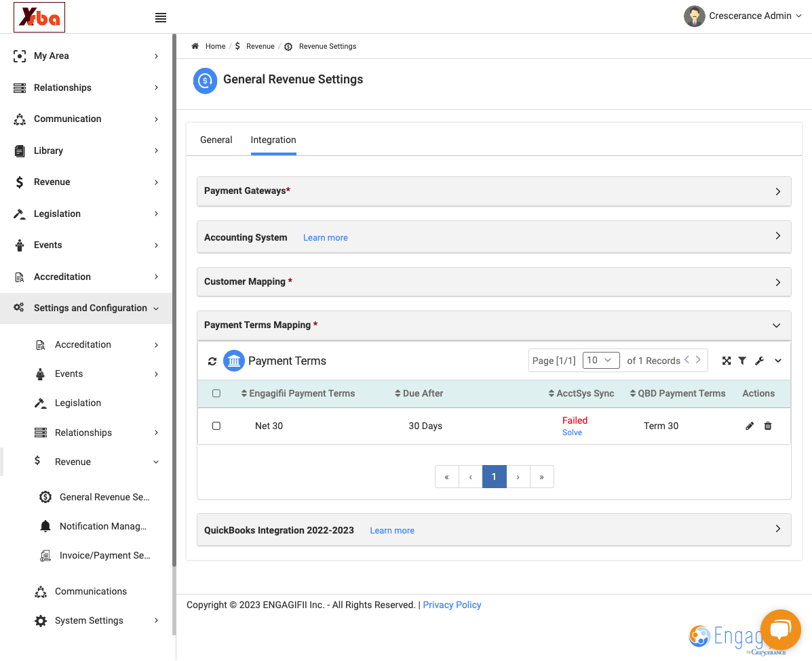Click the Xba logo
Screen dimensions: 812x661
pos(39,17)
